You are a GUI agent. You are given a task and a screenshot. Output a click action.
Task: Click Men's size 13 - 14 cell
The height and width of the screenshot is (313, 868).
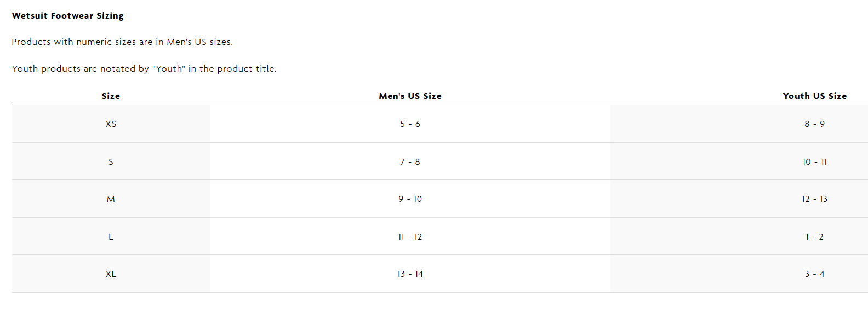coord(410,274)
